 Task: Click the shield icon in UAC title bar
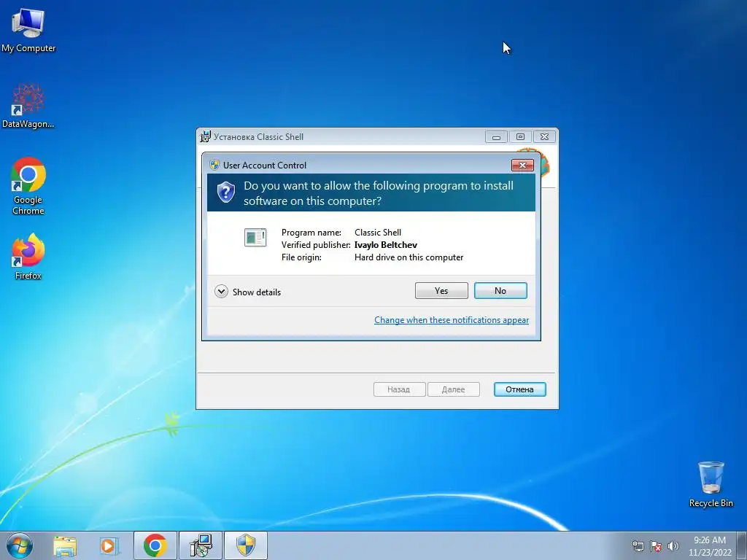coord(214,165)
